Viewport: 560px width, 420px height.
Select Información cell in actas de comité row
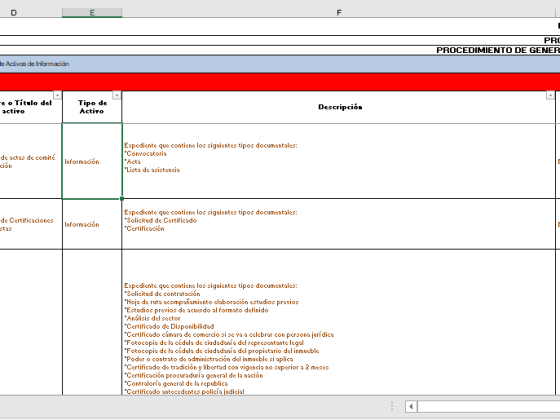coord(92,161)
